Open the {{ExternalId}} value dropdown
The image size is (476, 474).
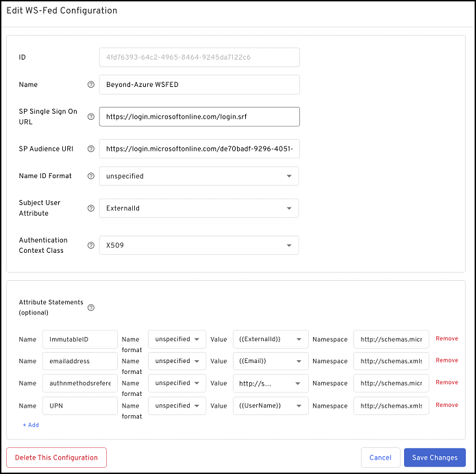(270, 339)
